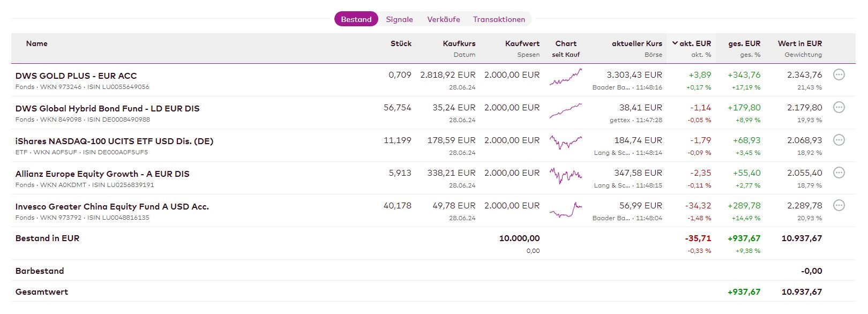Screen dimensions: 868x314
Task: Open DWS GOLD PLUS mini chart
Action: point(566,78)
